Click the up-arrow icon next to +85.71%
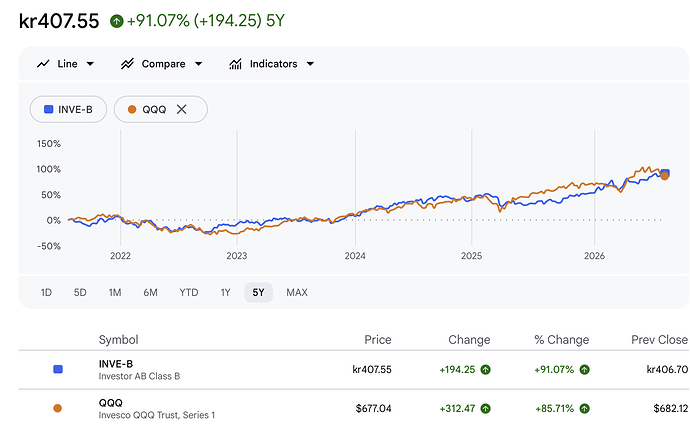690x441 pixels. 584,408
